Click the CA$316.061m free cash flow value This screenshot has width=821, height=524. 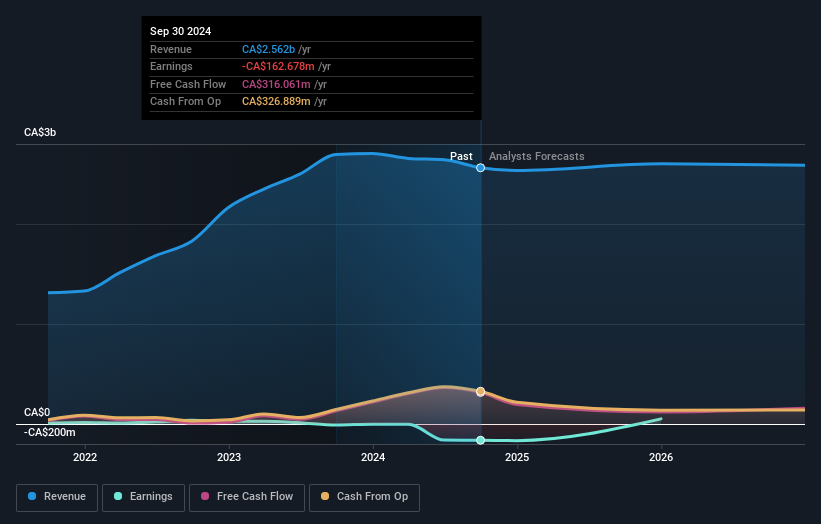coord(276,84)
